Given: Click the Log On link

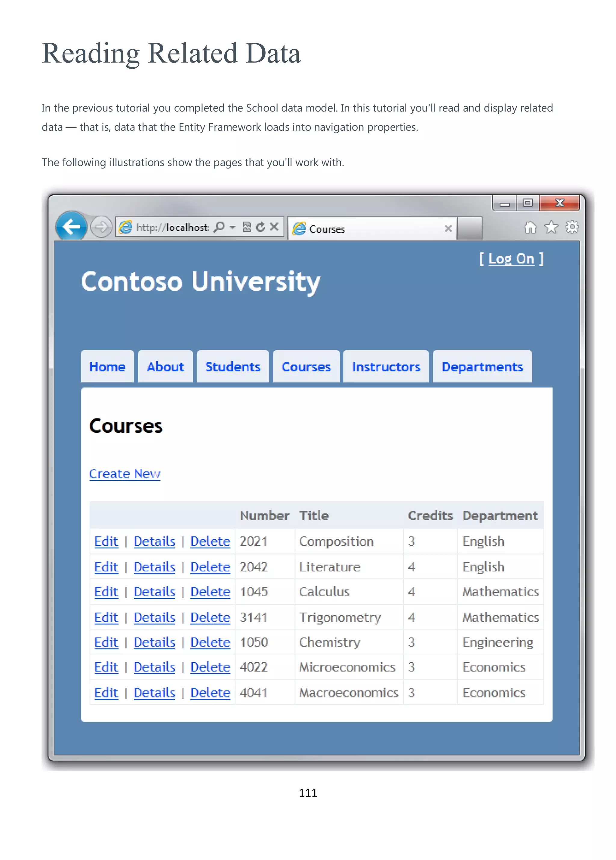Looking at the screenshot, I should coord(511,259).
